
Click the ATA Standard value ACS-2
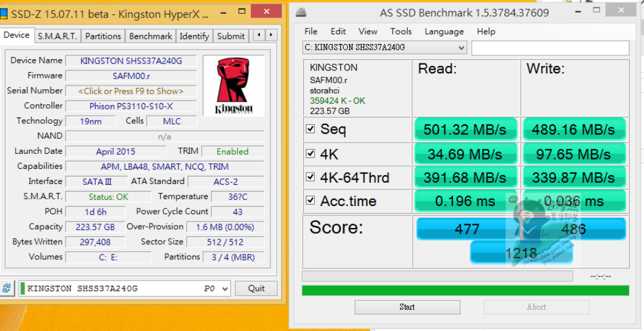coord(226,182)
